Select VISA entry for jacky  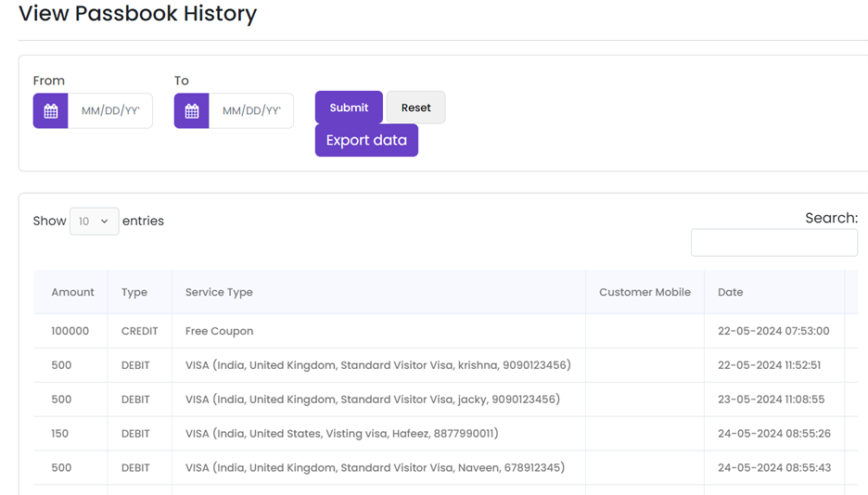click(x=373, y=400)
